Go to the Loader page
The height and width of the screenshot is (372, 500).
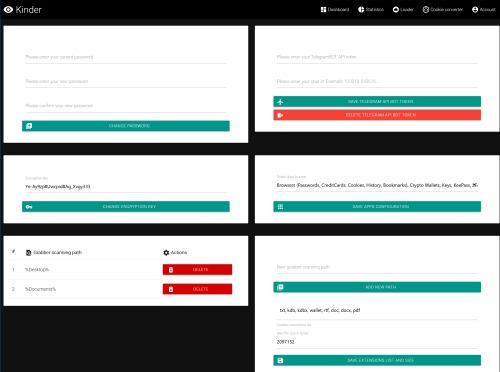[403, 10]
